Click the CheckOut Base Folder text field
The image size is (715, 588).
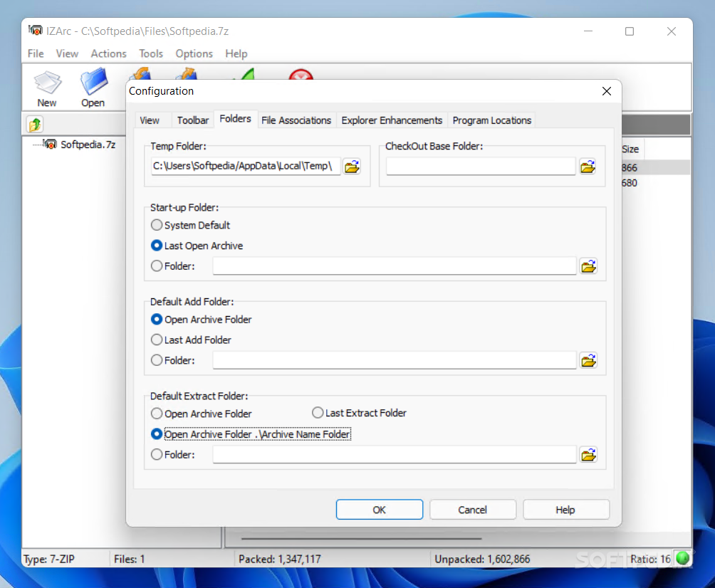481,166
